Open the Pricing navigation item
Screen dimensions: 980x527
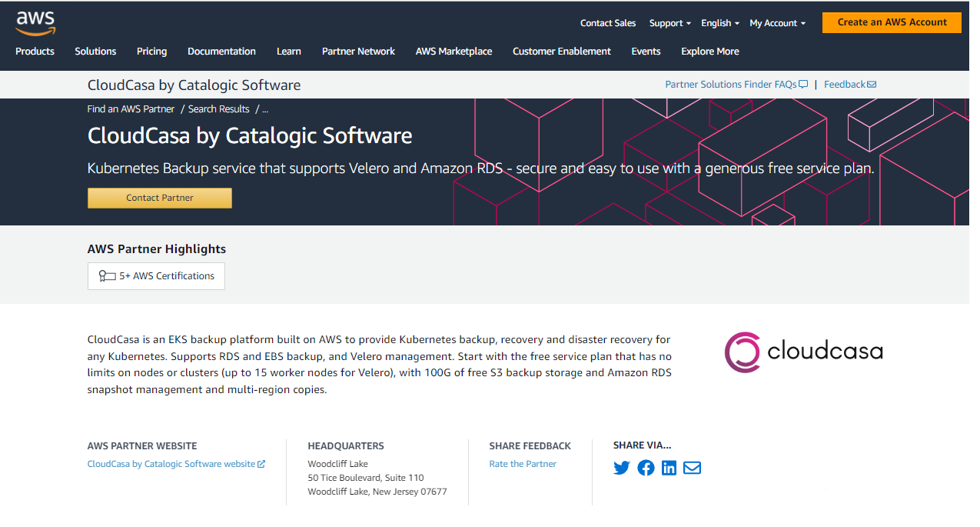point(151,51)
